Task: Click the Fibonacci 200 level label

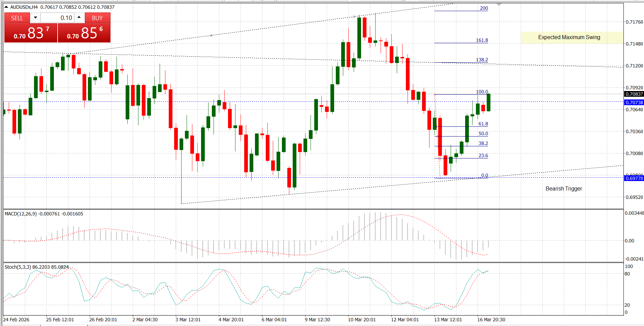Action: point(484,8)
